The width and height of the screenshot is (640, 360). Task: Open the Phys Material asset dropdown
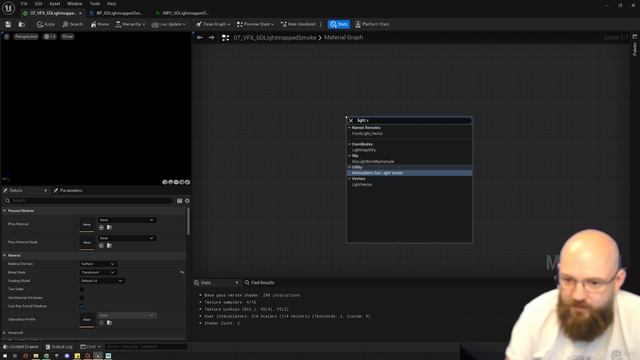(x=127, y=220)
